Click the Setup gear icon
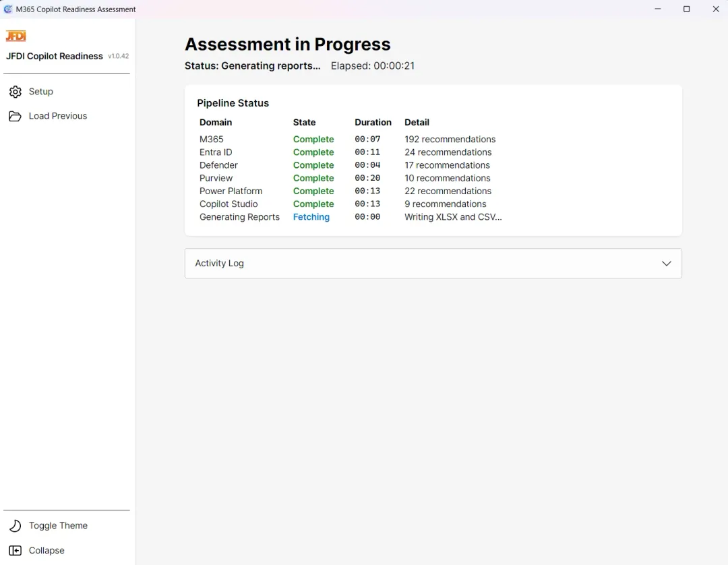This screenshot has width=728, height=565. pos(16,92)
